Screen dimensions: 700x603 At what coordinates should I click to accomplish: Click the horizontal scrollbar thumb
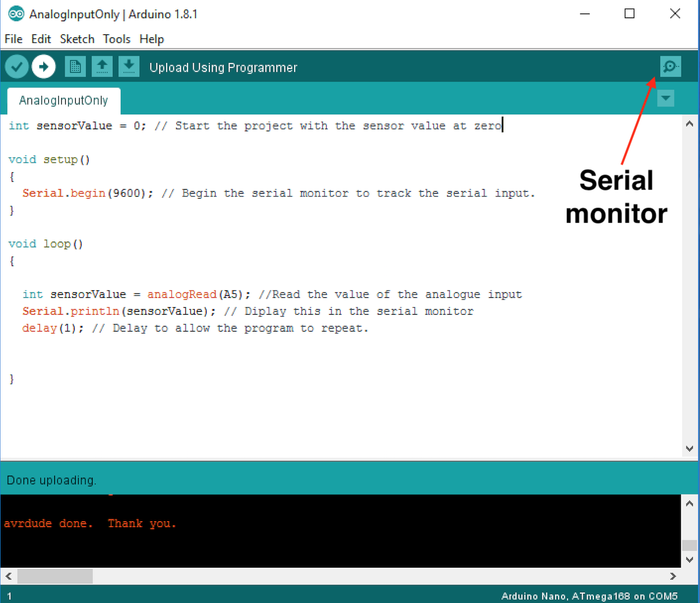[55, 576]
